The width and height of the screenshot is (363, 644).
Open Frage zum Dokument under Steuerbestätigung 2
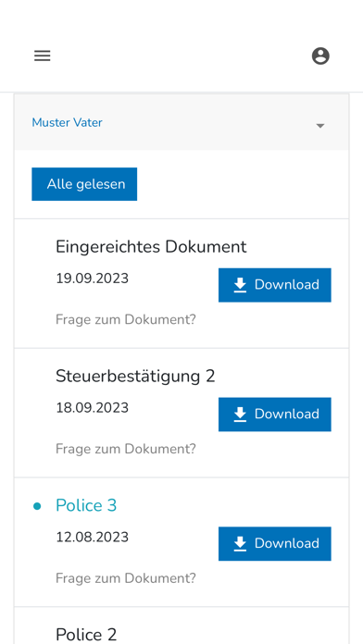(126, 449)
